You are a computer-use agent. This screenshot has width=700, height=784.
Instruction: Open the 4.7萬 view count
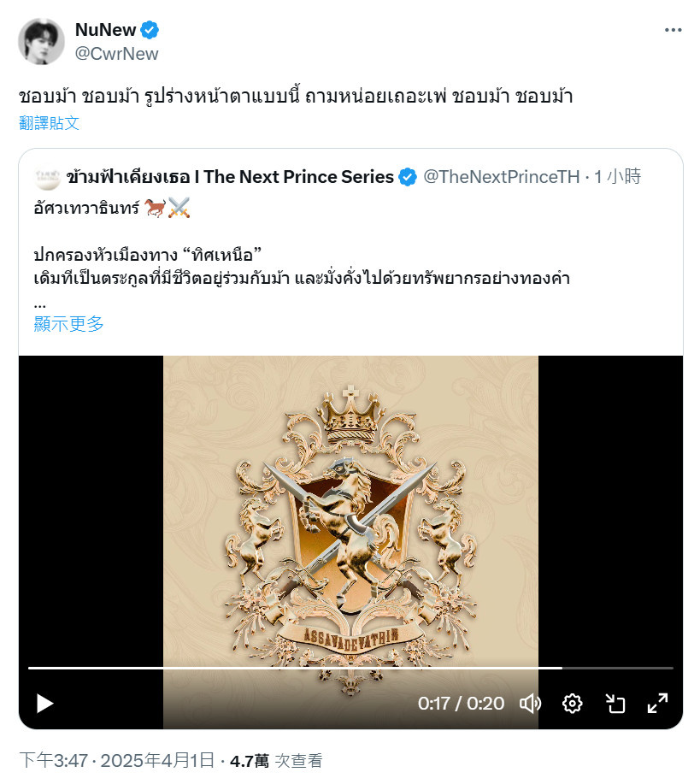tap(276, 761)
